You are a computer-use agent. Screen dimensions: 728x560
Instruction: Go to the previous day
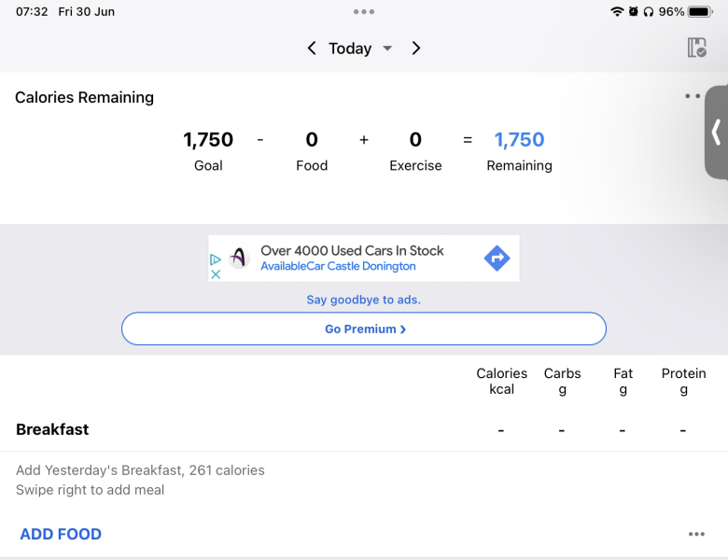[312, 49]
